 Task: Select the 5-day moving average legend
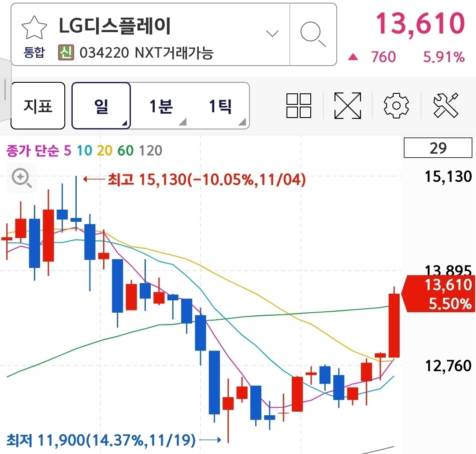67,151
